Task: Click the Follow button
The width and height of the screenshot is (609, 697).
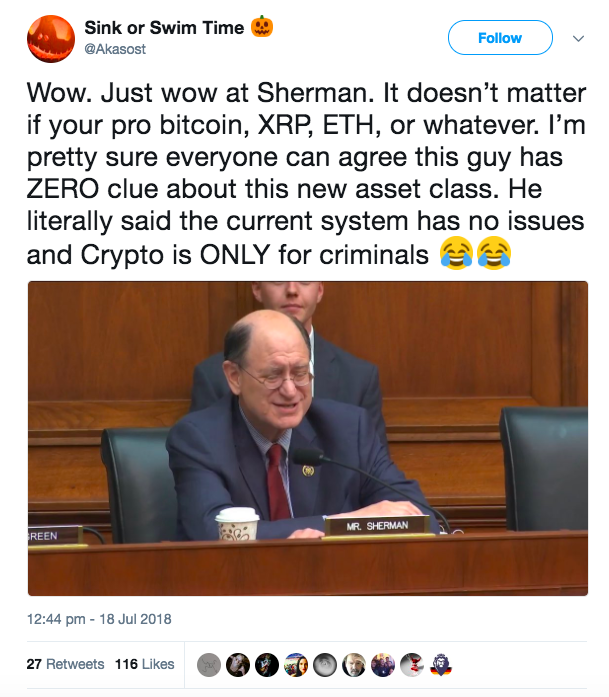Action: click(x=499, y=38)
